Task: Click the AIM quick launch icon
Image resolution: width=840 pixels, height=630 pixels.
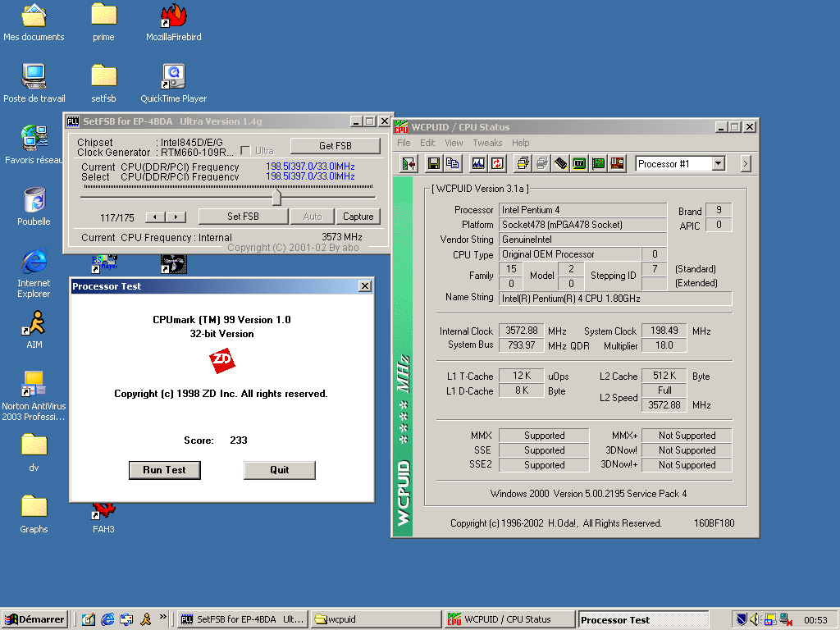Action: tap(146, 619)
